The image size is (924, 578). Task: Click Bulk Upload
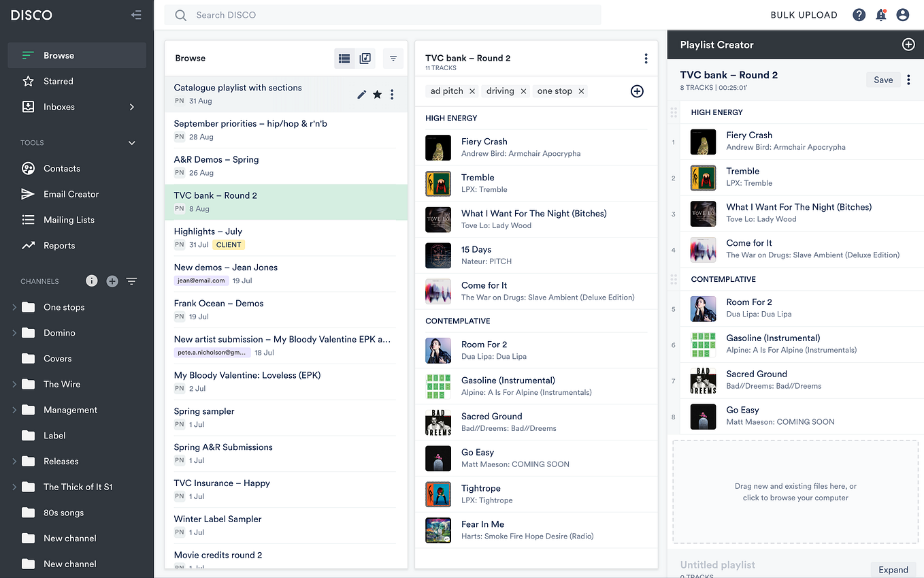click(x=804, y=15)
